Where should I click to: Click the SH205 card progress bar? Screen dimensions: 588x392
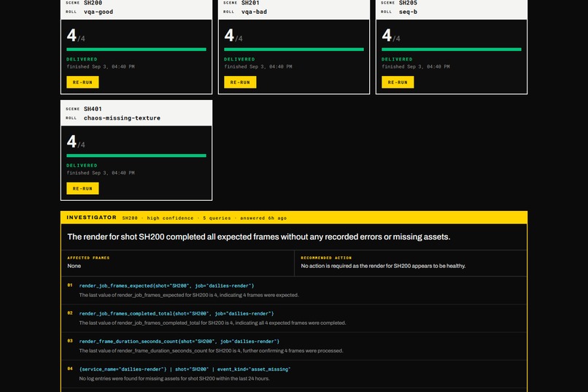pyautogui.click(x=451, y=49)
